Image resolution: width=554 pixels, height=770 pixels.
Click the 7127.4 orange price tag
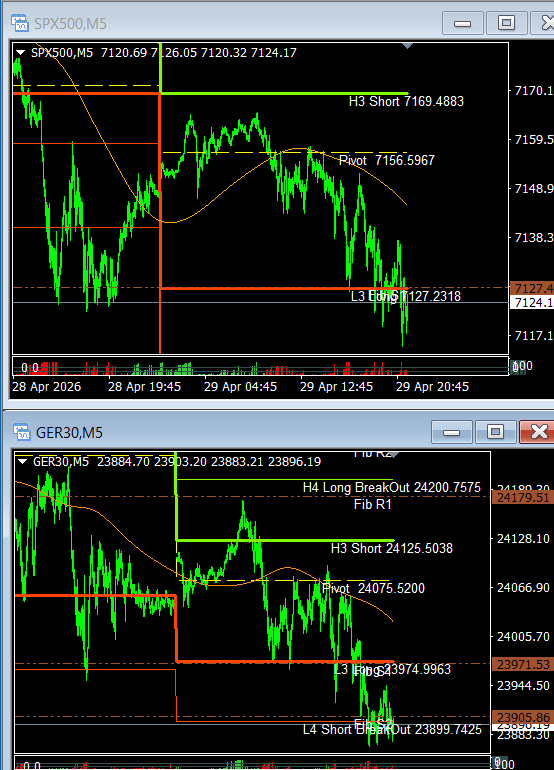[x=532, y=288]
